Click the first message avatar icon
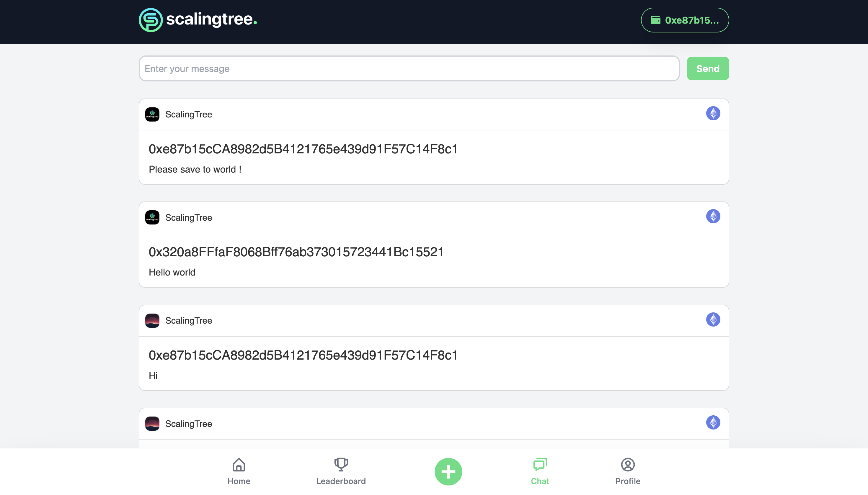 [x=153, y=114]
